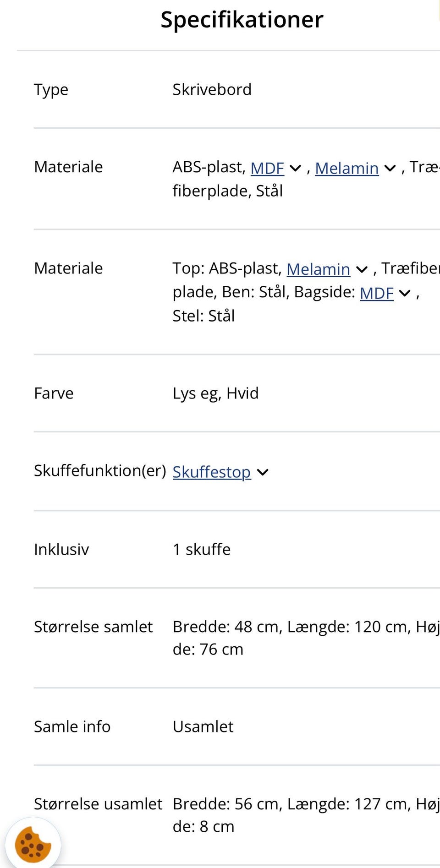Select the Type row labeled Skrivebord
This screenshot has width=440, height=868.
[212, 89]
